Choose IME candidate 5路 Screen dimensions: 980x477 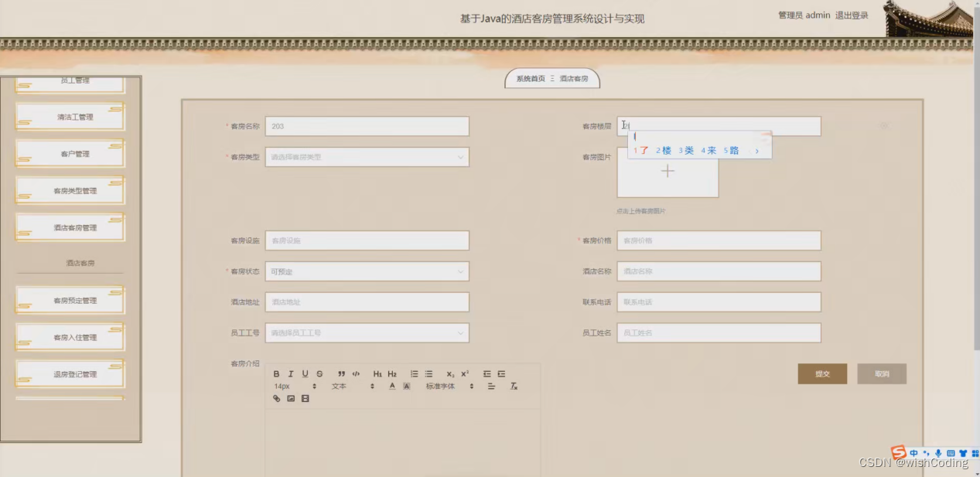[732, 151]
